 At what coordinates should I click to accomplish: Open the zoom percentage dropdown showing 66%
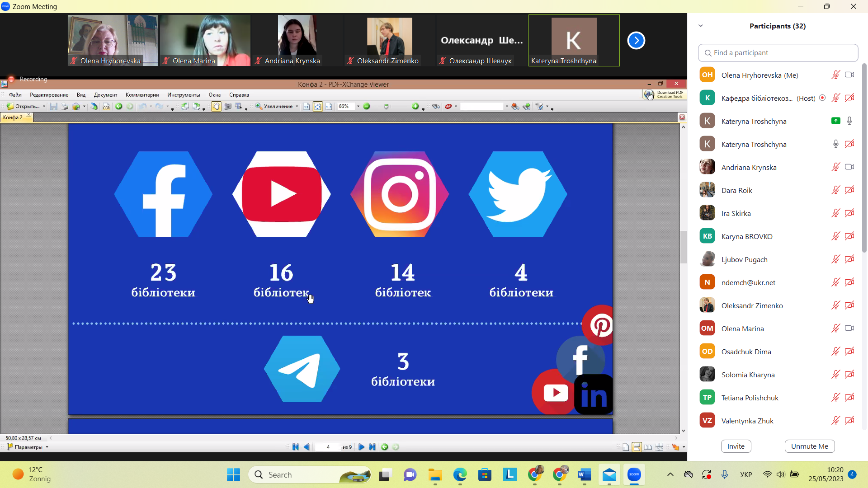(x=358, y=107)
